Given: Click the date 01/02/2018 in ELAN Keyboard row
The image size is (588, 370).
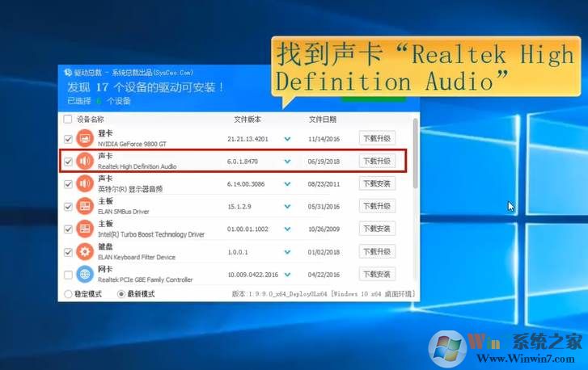Looking at the screenshot, I should [324, 252].
